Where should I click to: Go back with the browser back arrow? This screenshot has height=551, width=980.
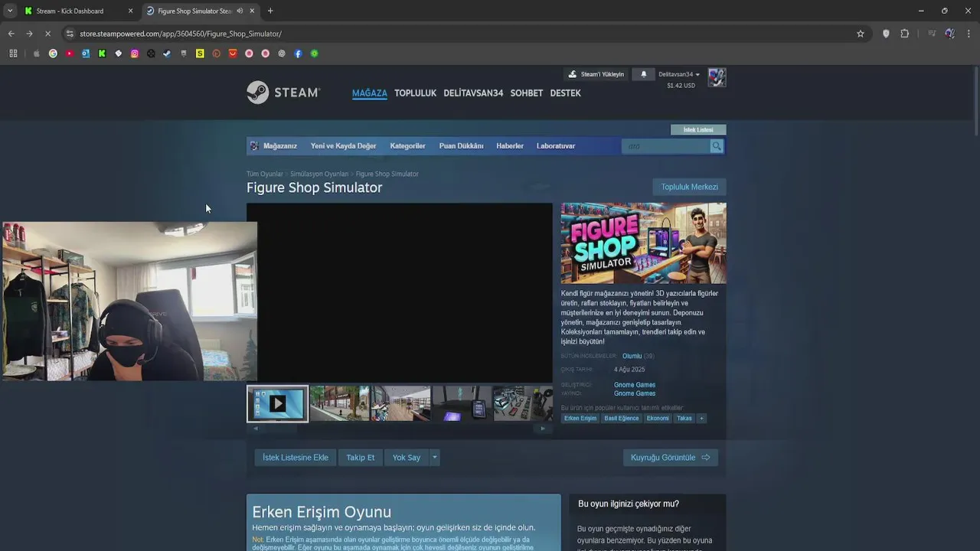click(11, 34)
